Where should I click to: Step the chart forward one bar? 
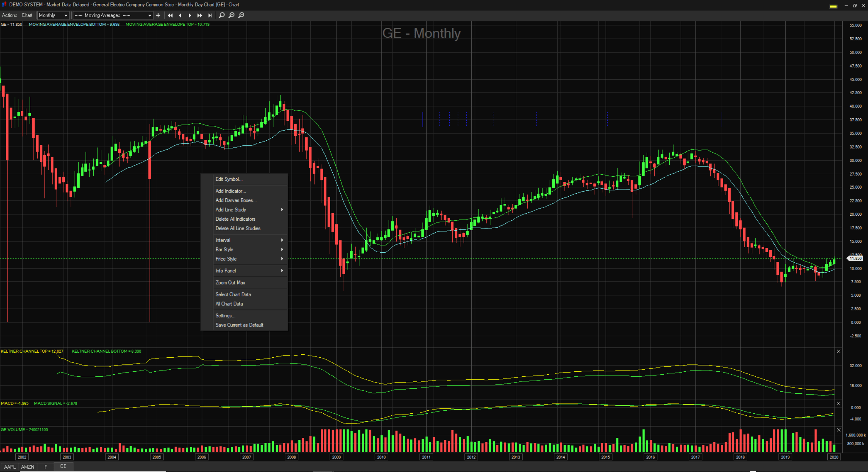tap(190, 15)
